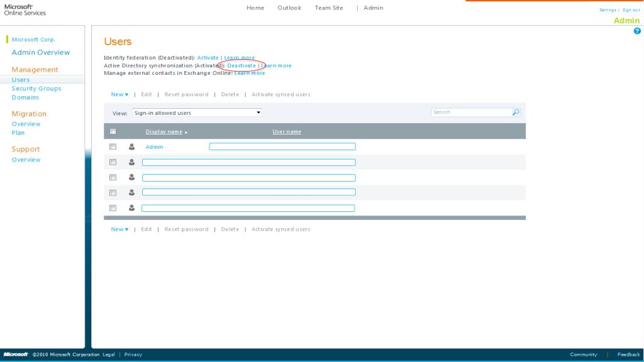
Task: Click bottom Delete action below table
Action: coord(230,229)
